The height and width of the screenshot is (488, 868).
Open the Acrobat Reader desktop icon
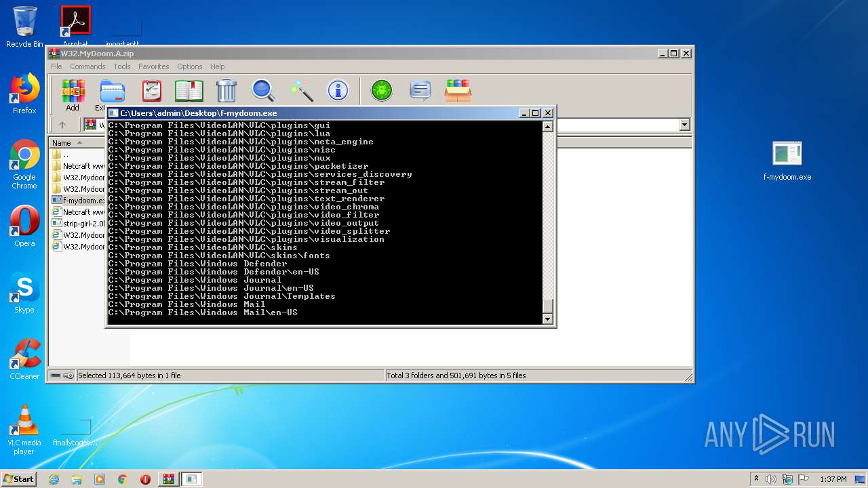[x=75, y=26]
